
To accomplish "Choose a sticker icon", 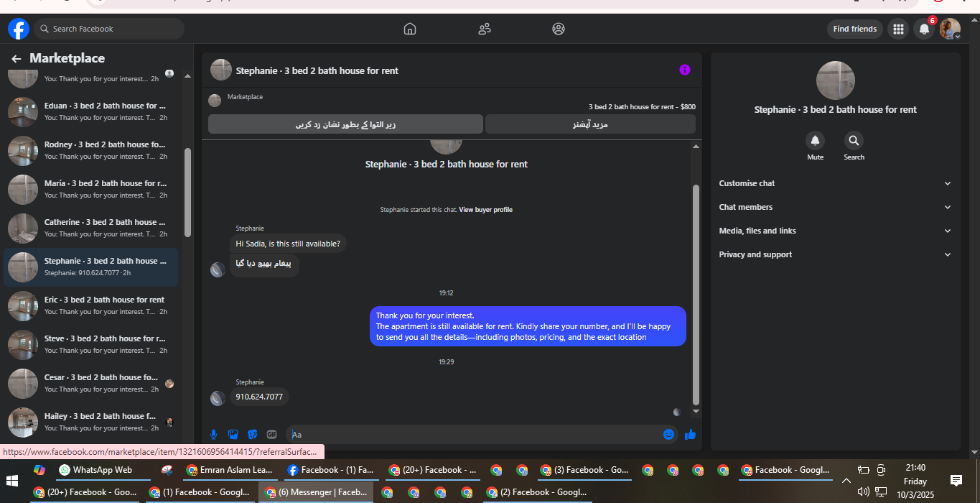I will tap(252, 434).
